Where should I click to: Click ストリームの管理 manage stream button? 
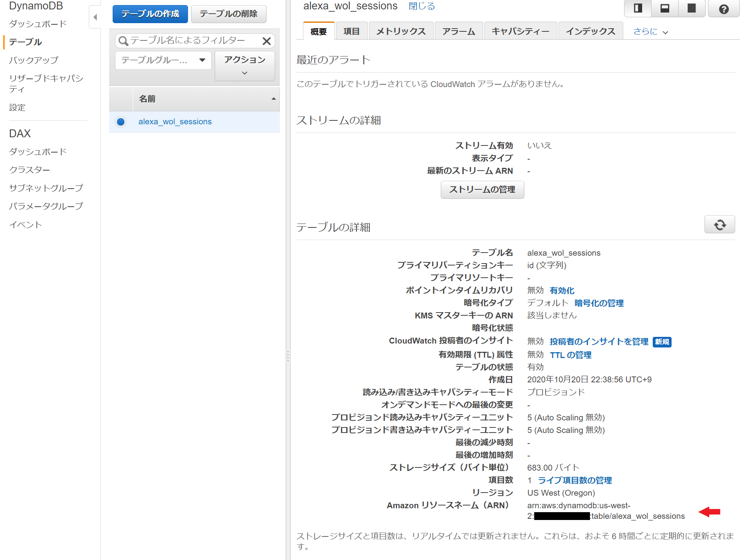pos(482,190)
